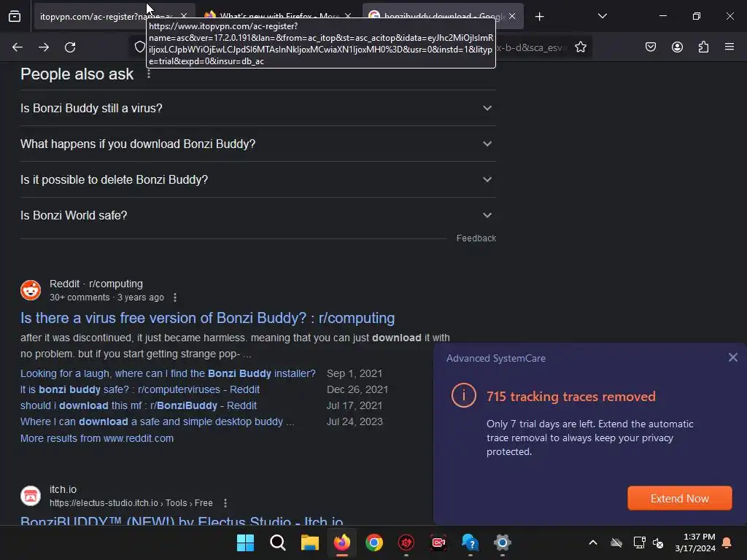The width and height of the screenshot is (747, 560).
Task: Close the Advanced SystemCare popup
Action: 732,357
